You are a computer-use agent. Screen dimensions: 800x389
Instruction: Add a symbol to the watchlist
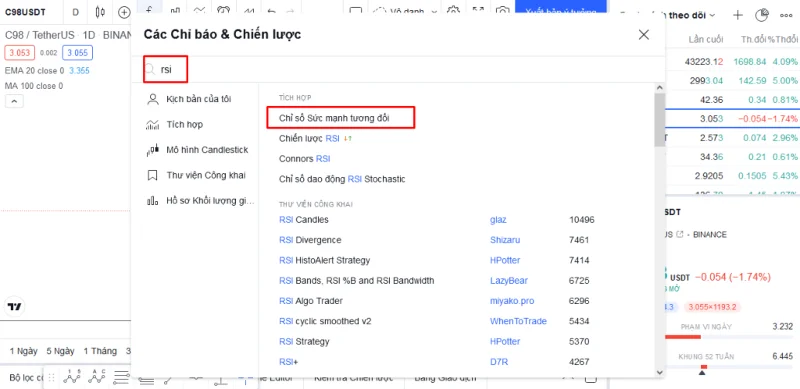738,15
